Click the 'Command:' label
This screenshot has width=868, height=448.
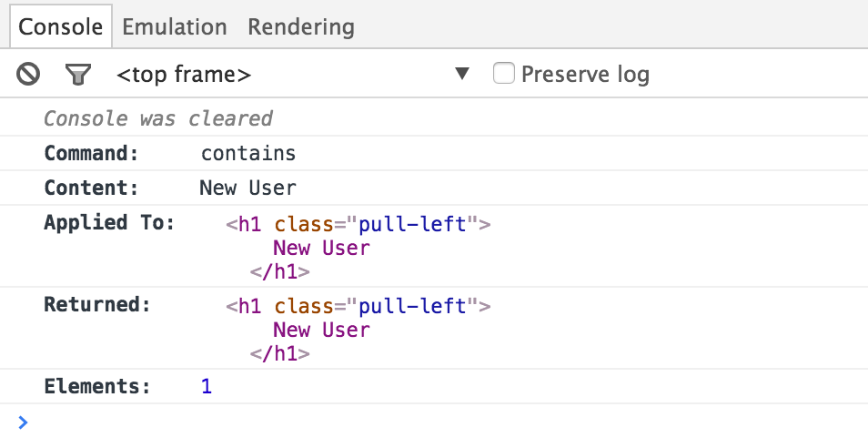[91, 153]
